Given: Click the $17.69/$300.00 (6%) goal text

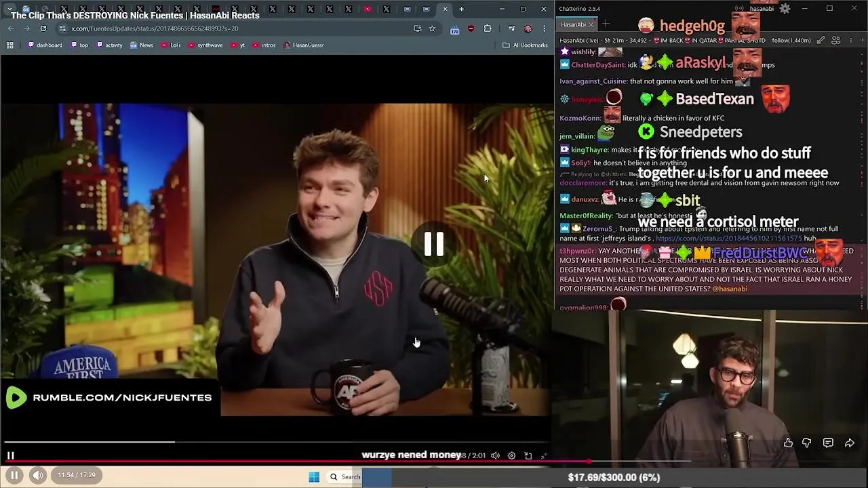Looking at the screenshot, I should [614, 477].
